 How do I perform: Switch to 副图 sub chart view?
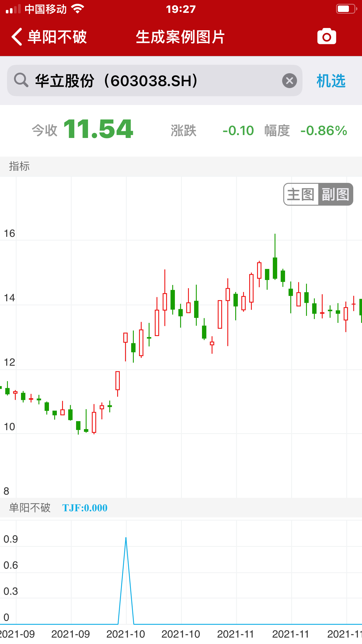tap(335, 194)
